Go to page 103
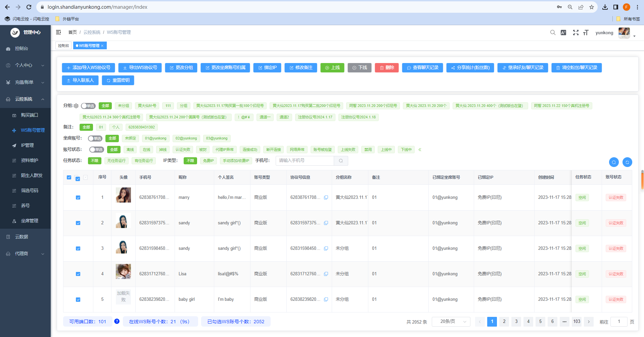The height and width of the screenshot is (337, 644). (577, 322)
